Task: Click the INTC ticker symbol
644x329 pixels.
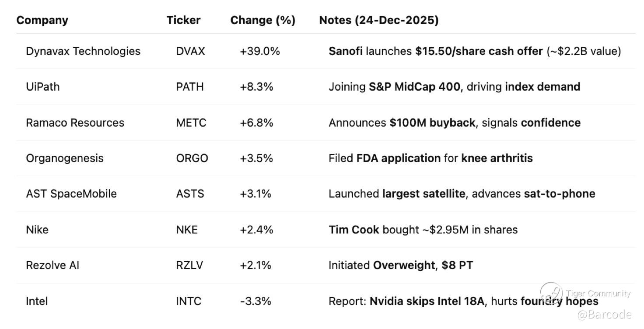Action: pos(189,301)
